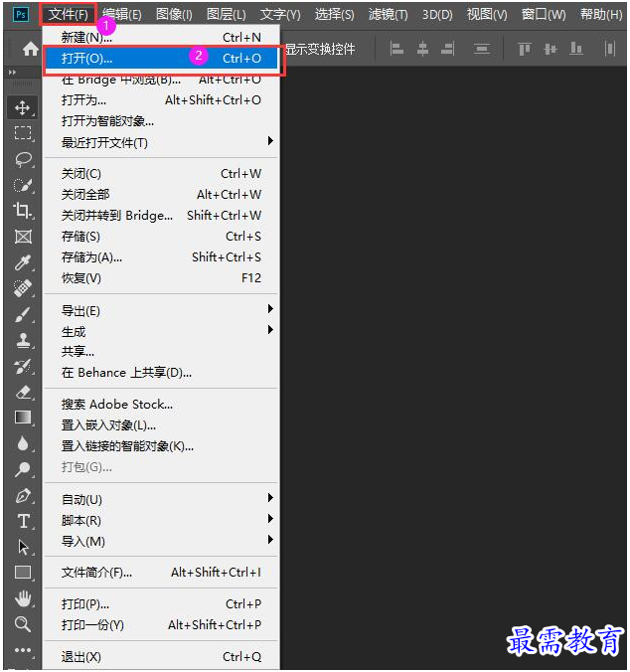Click the distribute vertically icon
Image resolution: width=630 pixels, height=672 pixels.
[482, 49]
